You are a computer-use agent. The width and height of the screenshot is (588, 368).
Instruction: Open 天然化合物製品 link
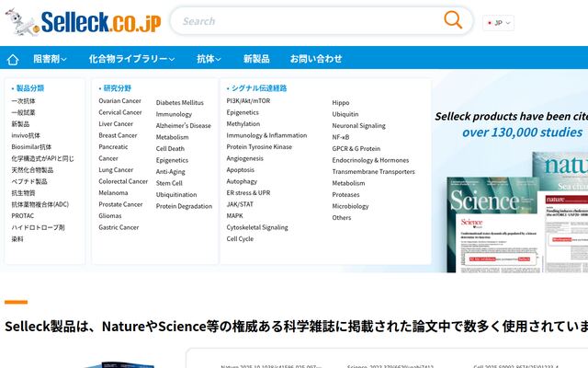[32, 170]
